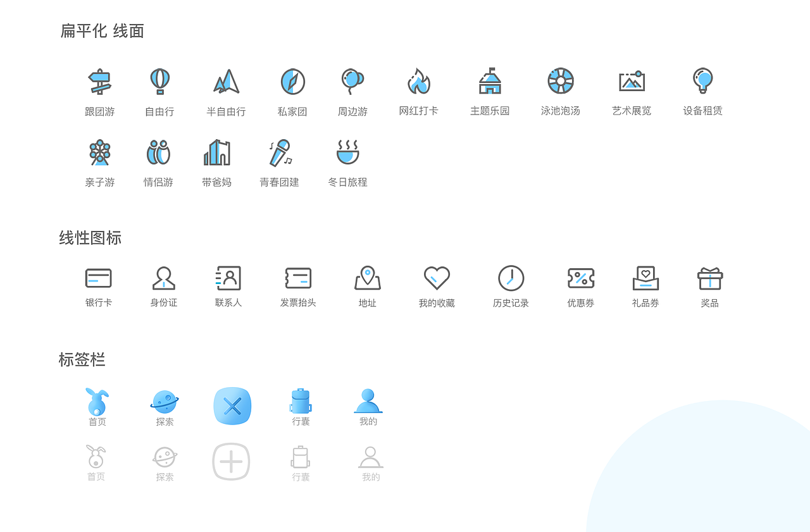The width and height of the screenshot is (810, 532).
Task: Select the 亲子游 ferris wheel icon
Action: point(99,152)
